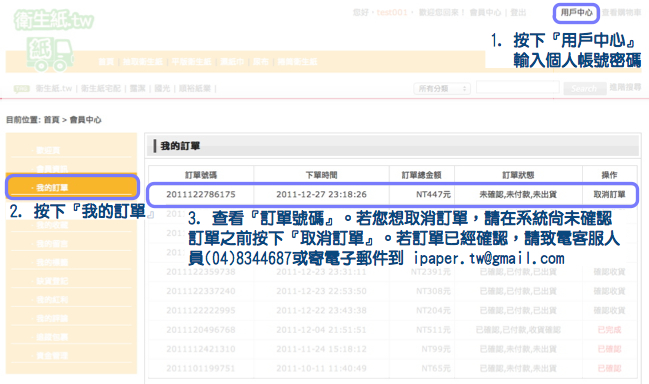This screenshot has width=649, height=384.
Task: Click red 已完成 status for order 2011120496768
Action: (609, 330)
